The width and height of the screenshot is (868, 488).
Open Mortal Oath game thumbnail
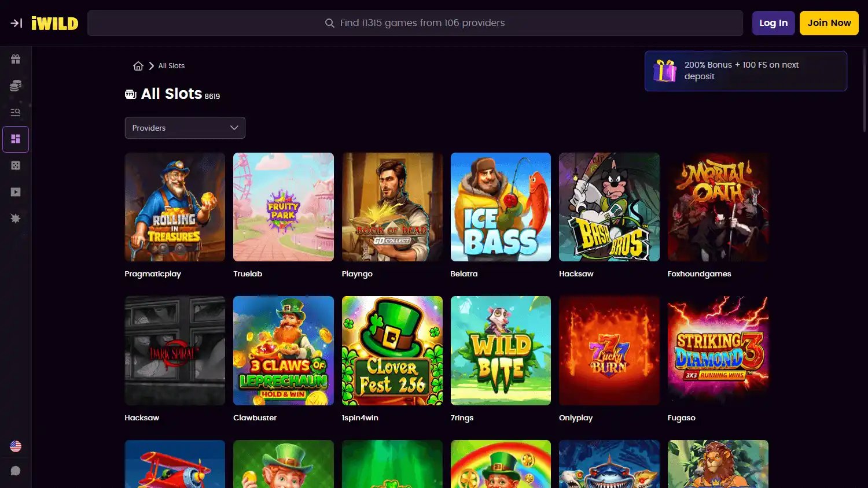tap(718, 207)
